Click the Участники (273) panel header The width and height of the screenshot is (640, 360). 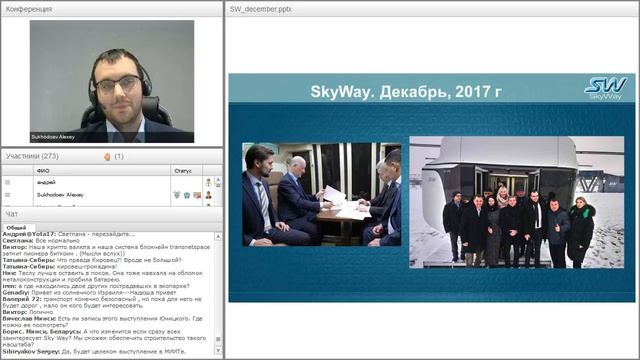(x=32, y=156)
